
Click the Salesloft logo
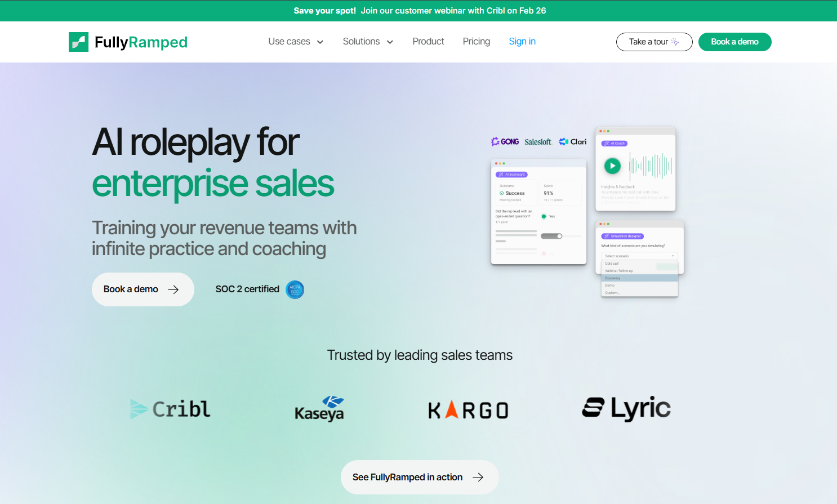click(x=538, y=142)
